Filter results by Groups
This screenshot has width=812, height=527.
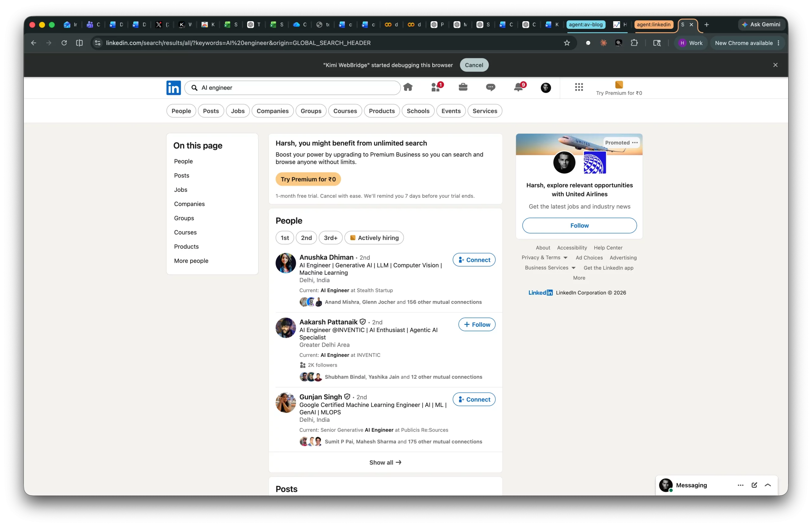311,111
